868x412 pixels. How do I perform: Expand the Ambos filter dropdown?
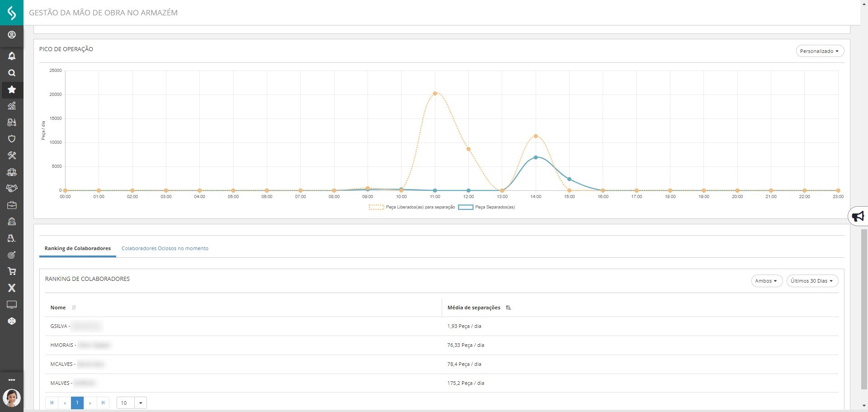766,281
